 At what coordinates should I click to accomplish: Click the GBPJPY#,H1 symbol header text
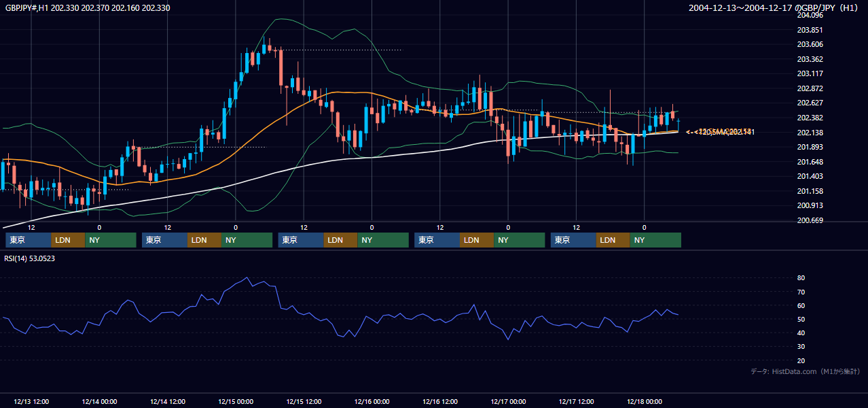point(88,8)
